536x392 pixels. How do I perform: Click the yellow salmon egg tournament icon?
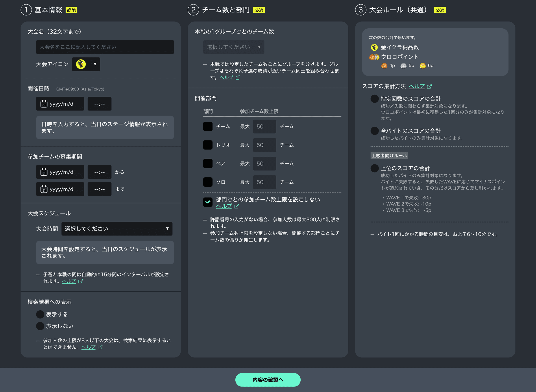(x=81, y=64)
